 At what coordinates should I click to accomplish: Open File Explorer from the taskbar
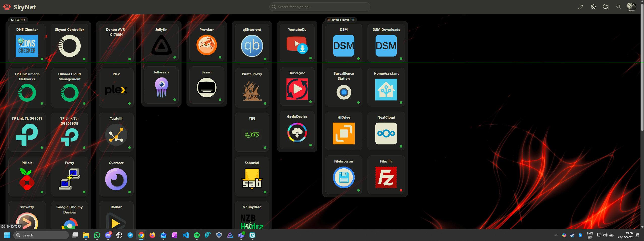click(86, 235)
